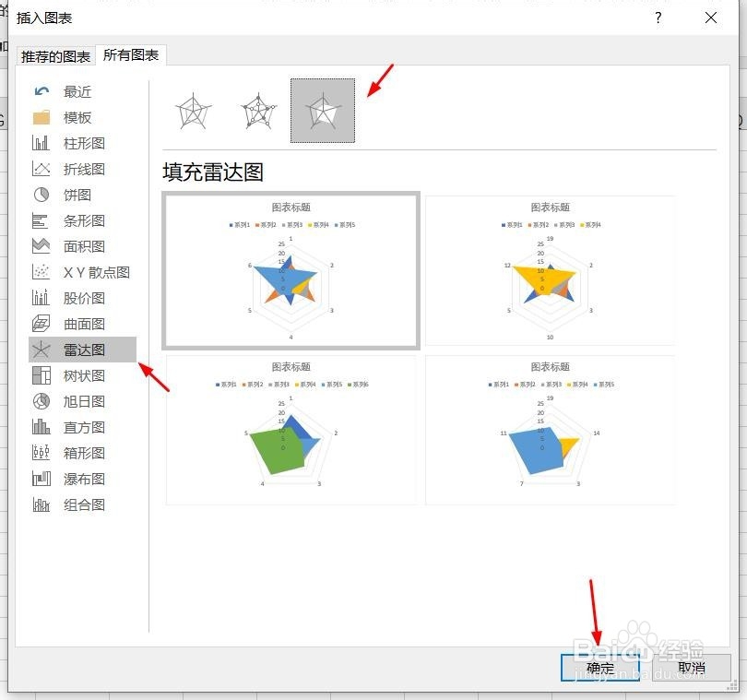Click the 直方图 list entry text
The height and width of the screenshot is (700, 747).
(84, 427)
